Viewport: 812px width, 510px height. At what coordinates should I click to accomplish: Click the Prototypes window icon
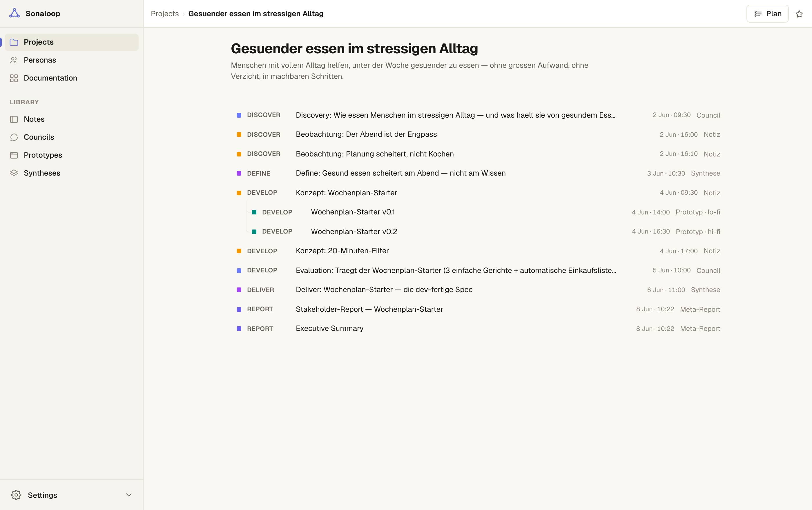point(14,155)
